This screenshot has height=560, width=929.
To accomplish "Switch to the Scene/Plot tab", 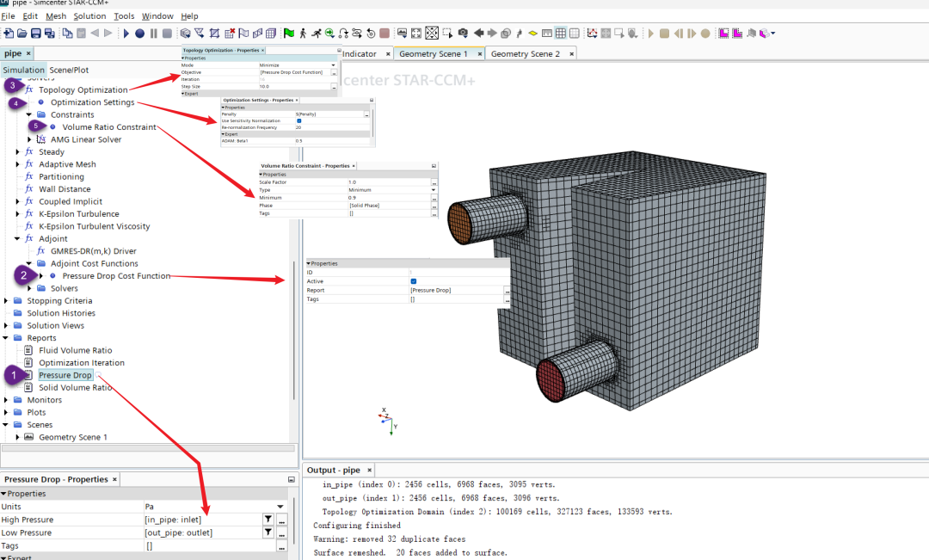I will (x=69, y=70).
